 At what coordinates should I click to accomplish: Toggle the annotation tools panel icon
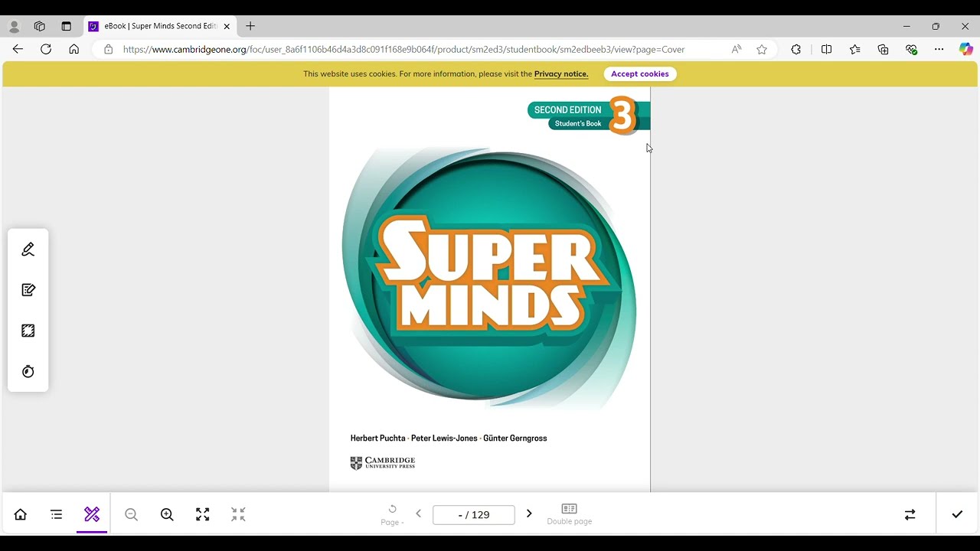pyautogui.click(x=92, y=514)
